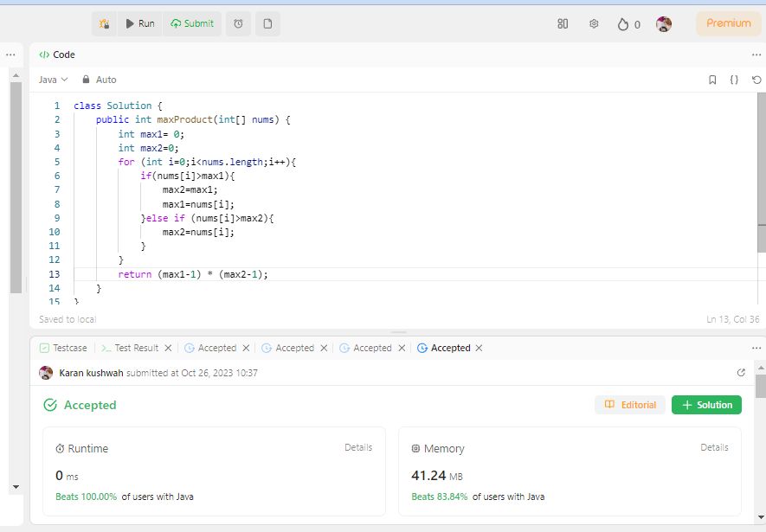
Task: Open the result panel three-dot menu
Action: pyautogui.click(x=756, y=348)
